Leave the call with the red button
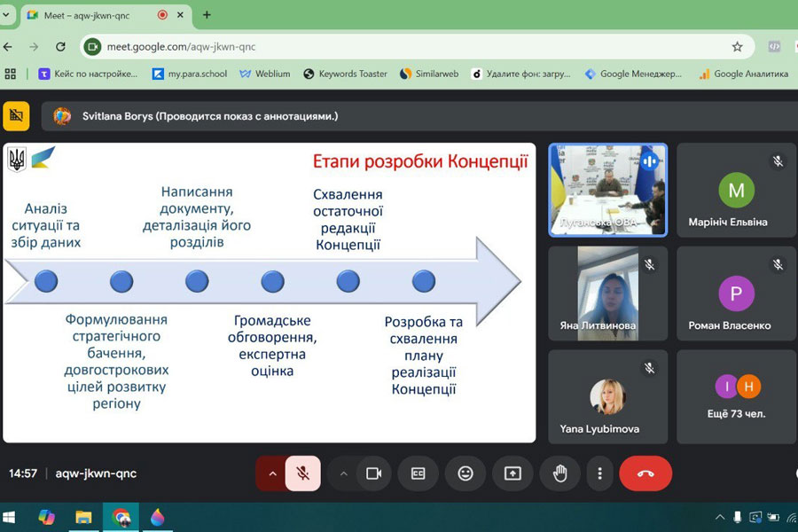This screenshot has height=532, width=798. point(645,473)
